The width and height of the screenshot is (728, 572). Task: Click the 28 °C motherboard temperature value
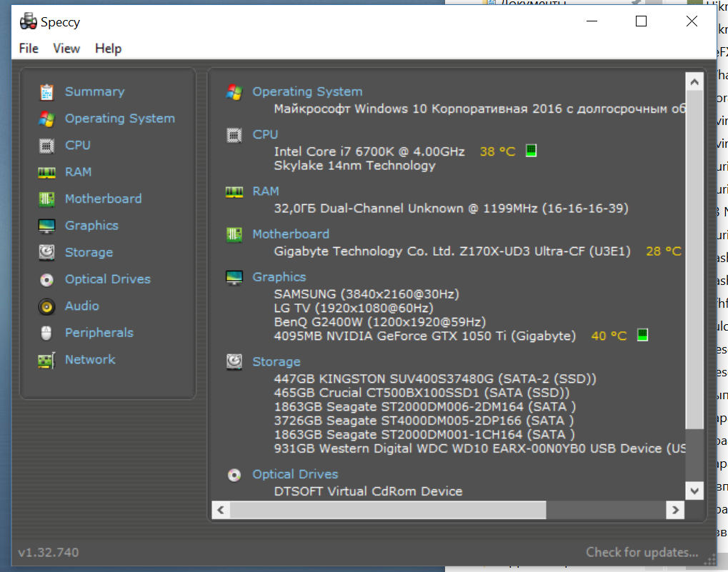[664, 251]
